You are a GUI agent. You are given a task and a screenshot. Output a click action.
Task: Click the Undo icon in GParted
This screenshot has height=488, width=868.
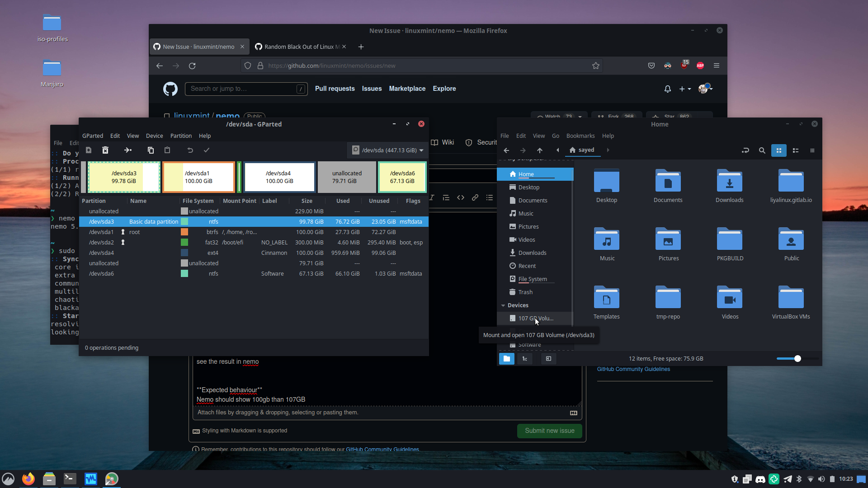coord(190,150)
